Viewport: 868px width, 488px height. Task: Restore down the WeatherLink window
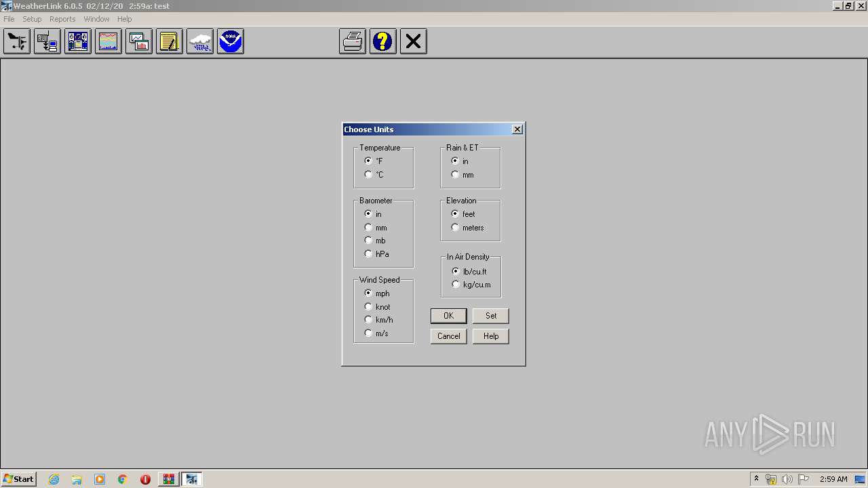point(848,5)
